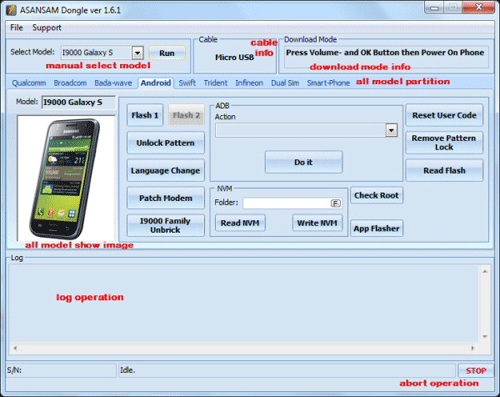Click log horizontal scroll right arrow
This screenshot has height=397, width=500.
point(473,348)
